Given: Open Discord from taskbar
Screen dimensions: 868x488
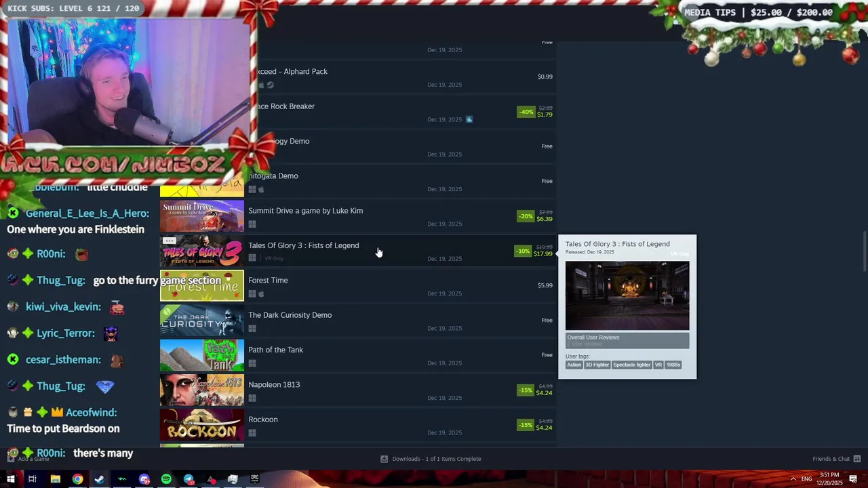Looking at the screenshot, I should click(x=144, y=479).
